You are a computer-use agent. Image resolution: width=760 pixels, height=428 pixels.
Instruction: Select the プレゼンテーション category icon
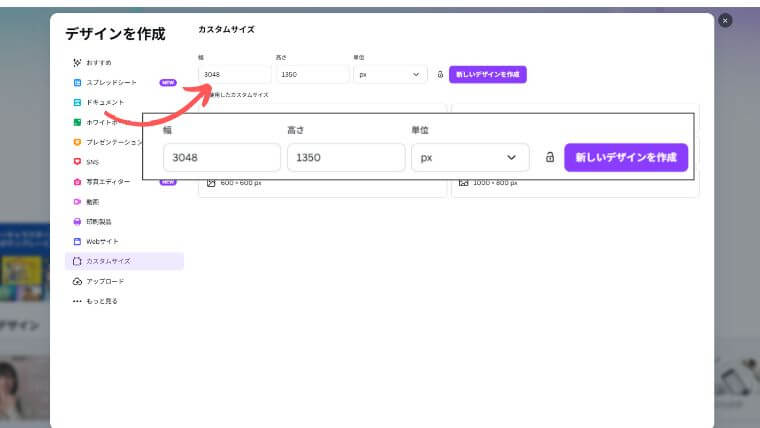point(77,142)
